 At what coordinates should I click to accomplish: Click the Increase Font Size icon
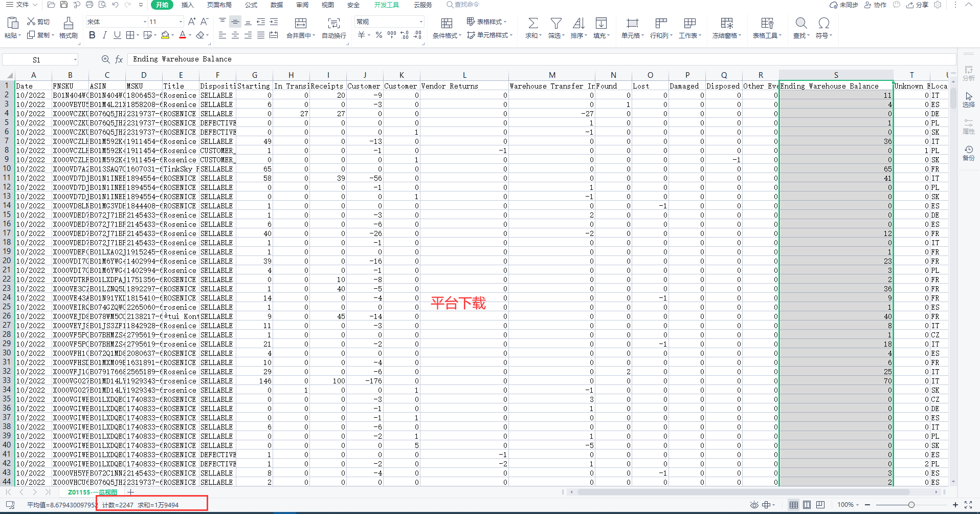coord(192,22)
